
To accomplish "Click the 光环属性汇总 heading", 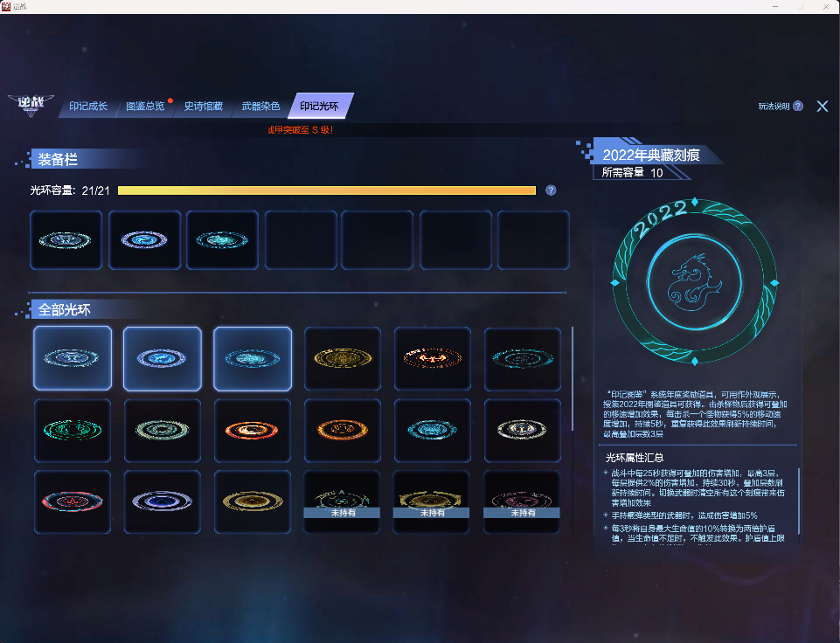I will 635,458.
